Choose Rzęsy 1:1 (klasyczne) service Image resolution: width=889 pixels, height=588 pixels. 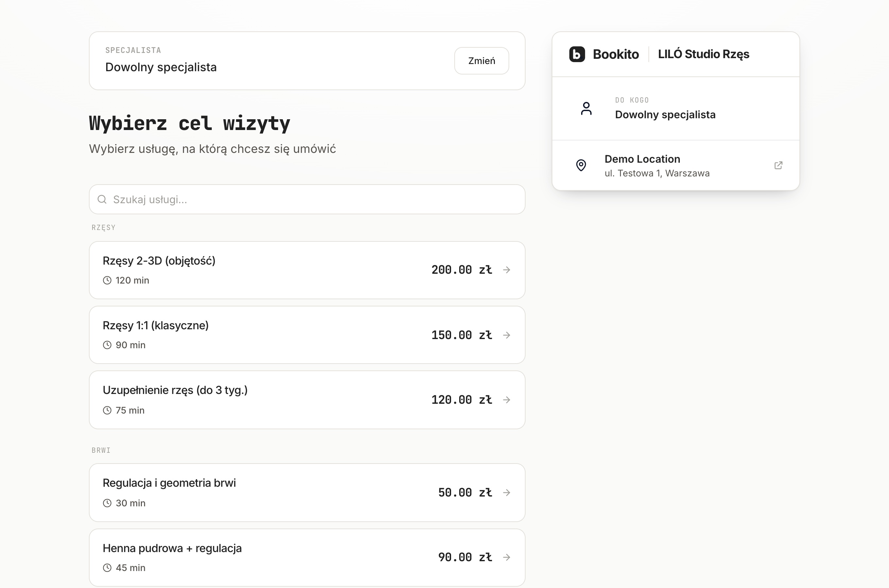click(307, 335)
